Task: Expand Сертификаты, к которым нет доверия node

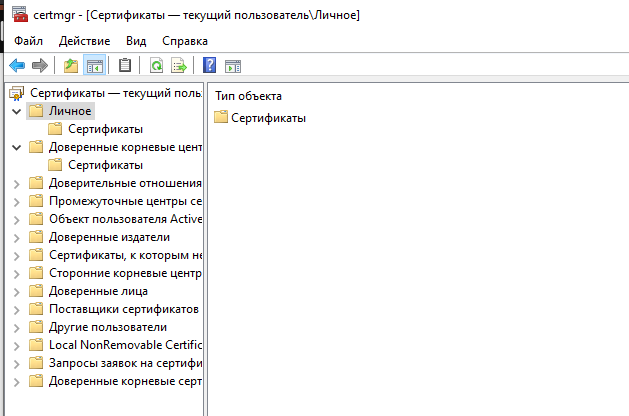Action: click(16, 256)
